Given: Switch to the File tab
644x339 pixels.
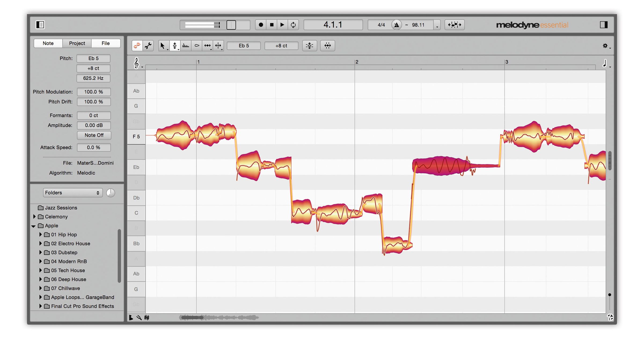Looking at the screenshot, I should (x=106, y=43).
